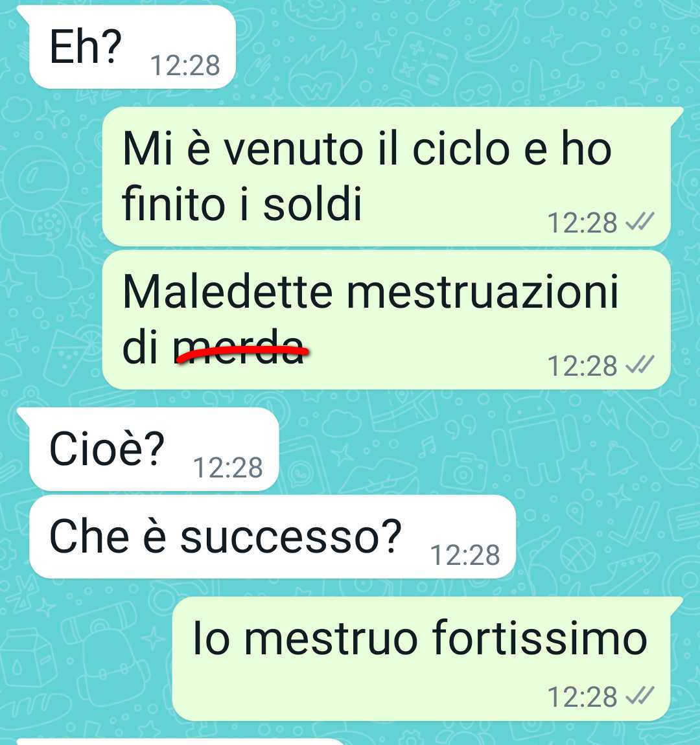Tap the timestamp on "finito i soldi" message
Viewport: 700px width, 745px height.
[582, 222]
